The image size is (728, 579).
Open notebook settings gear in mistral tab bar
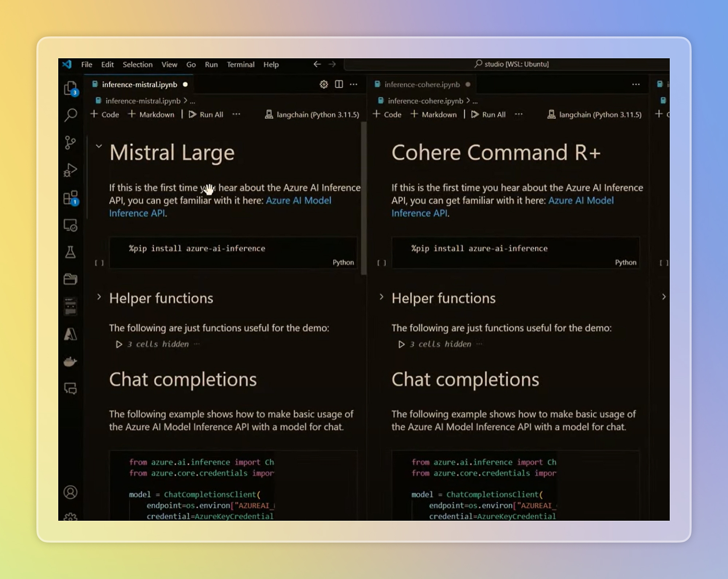(x=324, y=84)
